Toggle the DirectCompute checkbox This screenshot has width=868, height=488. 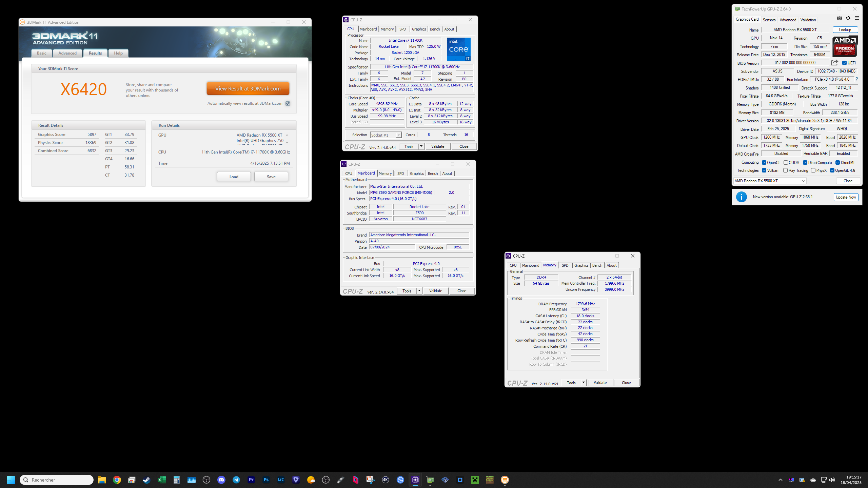(x=805, y=163)
